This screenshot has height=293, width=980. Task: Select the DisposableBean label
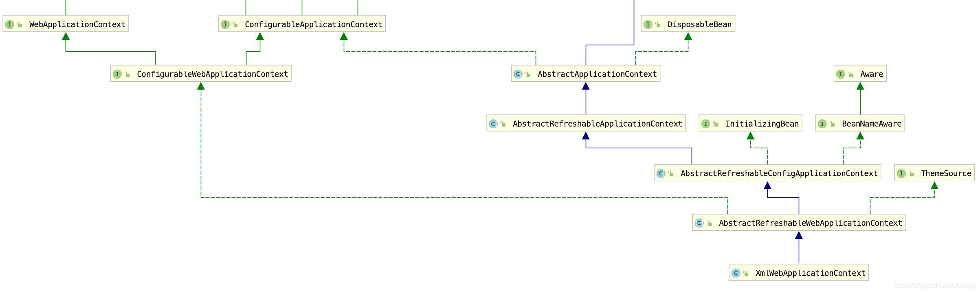click(x=699, y=24)
